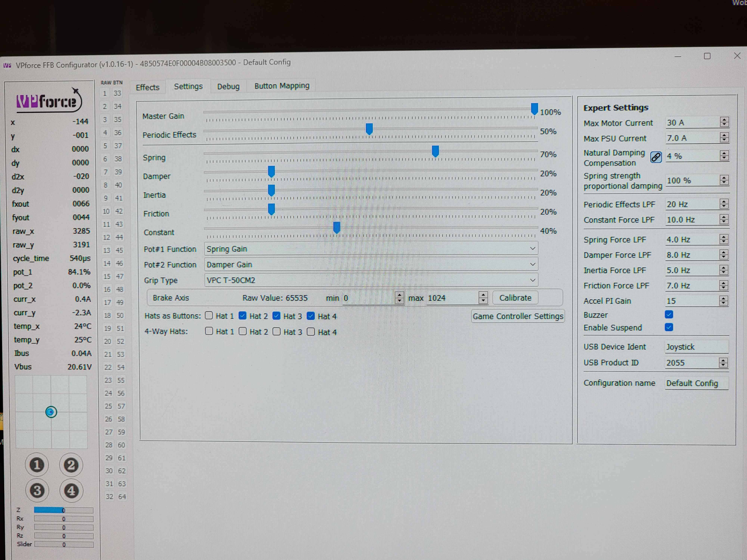Click the Calibrate button

point(515,298)
